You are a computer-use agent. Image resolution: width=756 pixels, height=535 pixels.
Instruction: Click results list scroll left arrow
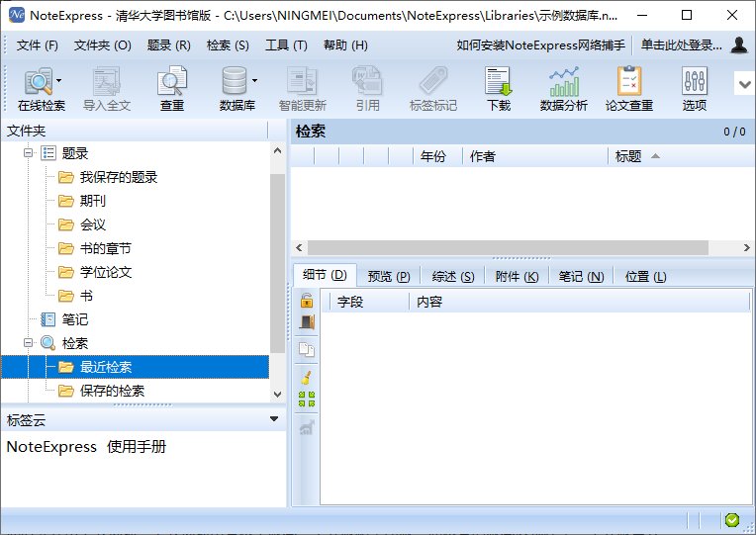pos(299,248)
